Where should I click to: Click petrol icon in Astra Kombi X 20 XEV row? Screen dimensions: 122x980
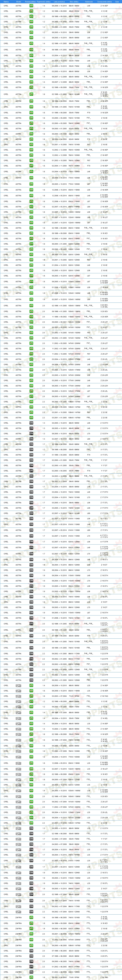tap(31, 796)
